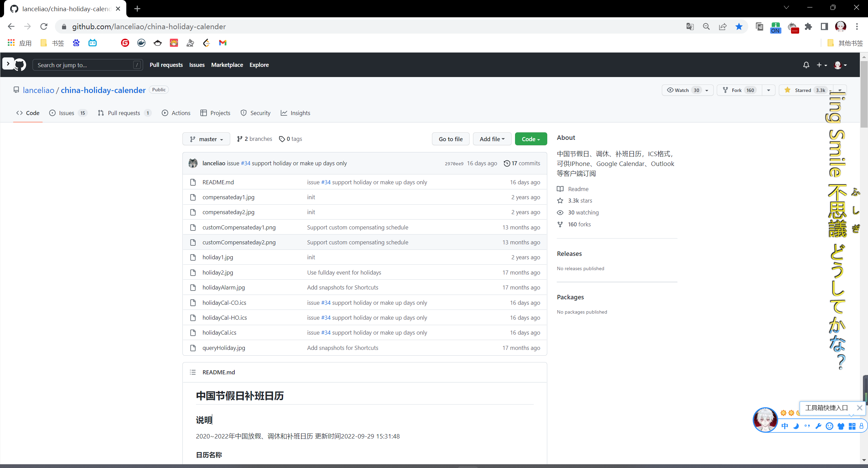Click the GitHub Octocat logo
The image size is (868, 468).
click(20, 65)
